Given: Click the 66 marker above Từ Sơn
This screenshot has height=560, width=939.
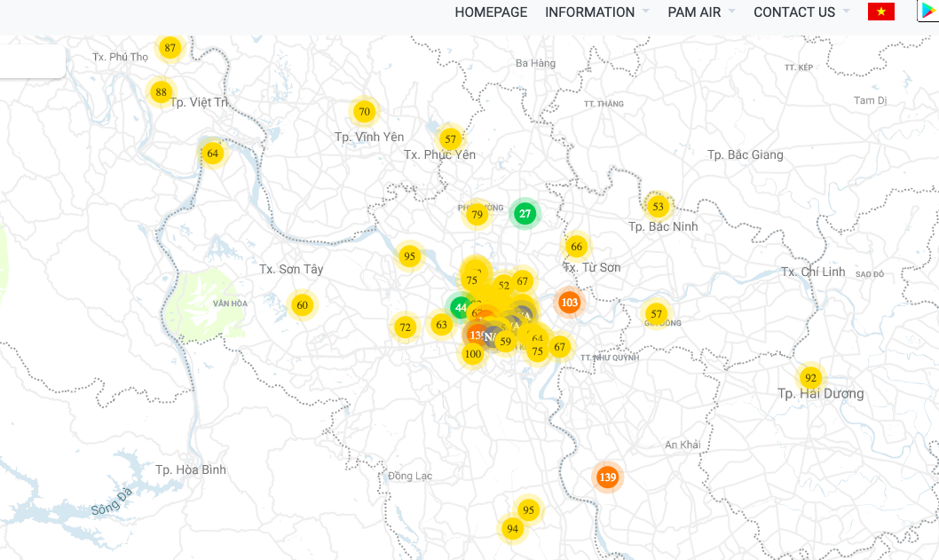Looking at the screenshot, I should click(x=577, y=247).
